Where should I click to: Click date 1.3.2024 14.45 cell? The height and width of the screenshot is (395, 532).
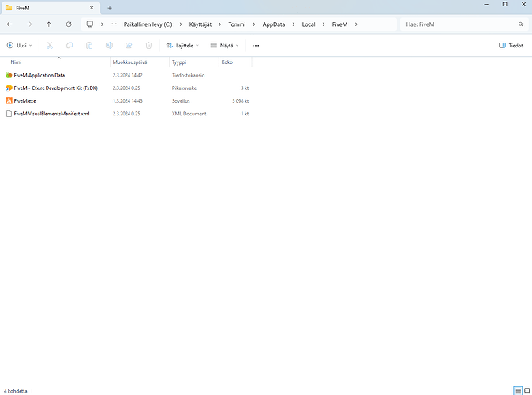click(128, 101)
